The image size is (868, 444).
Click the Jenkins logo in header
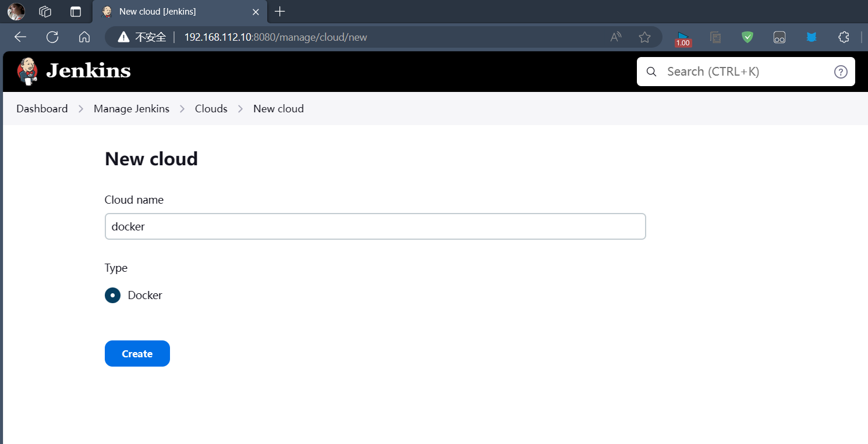pyautogui.click(x=27, y=71)
